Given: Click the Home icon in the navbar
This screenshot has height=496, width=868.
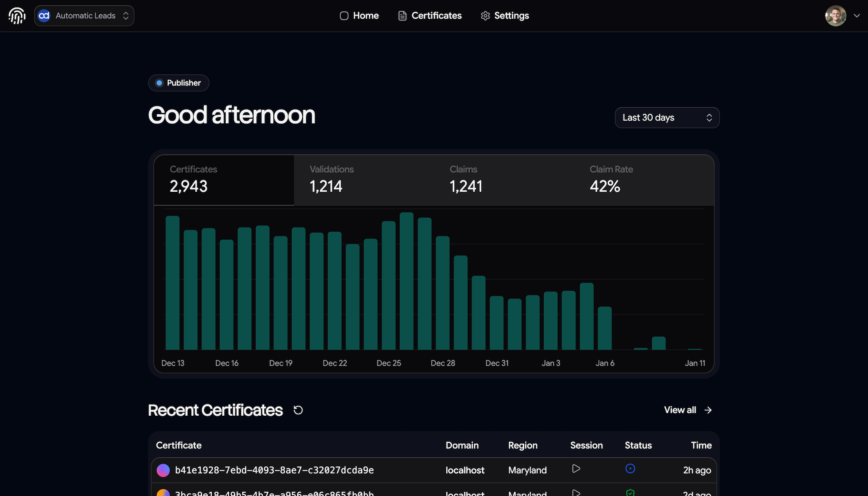Looking at the screenshot, I should 344,16.
